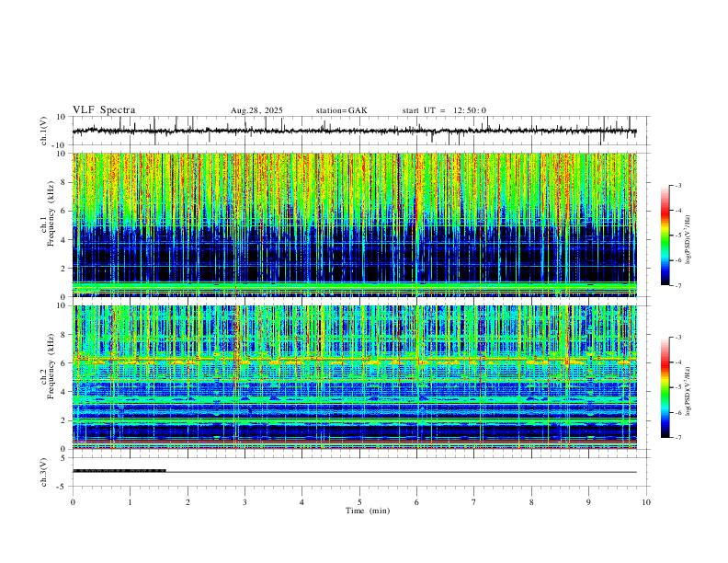The image size is (728, 563).
Task: Click the thick ch.3 signal segment
Action: [x=119, y=471]
